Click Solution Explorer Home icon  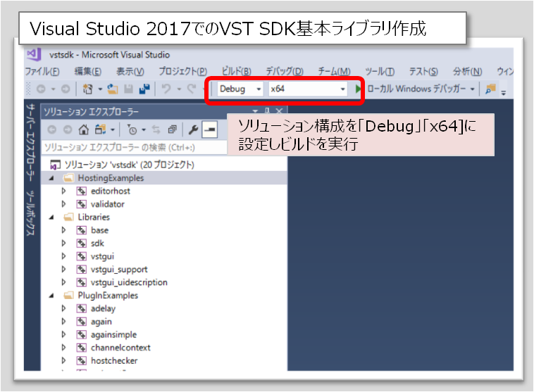coord(84,129)
